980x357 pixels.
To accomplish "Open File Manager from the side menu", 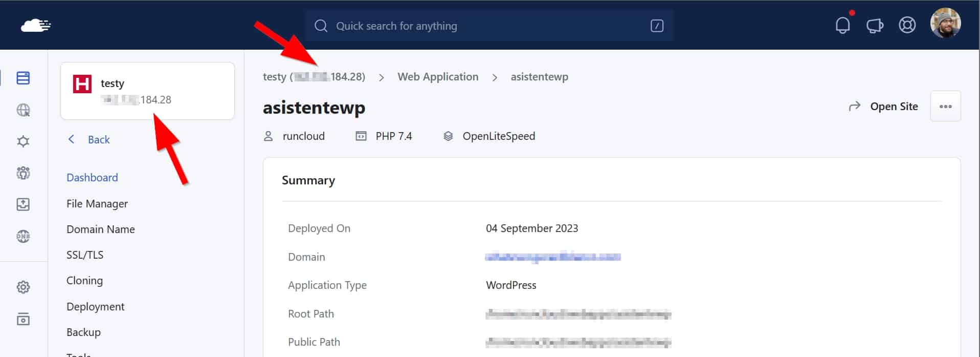I will point(97,203).
